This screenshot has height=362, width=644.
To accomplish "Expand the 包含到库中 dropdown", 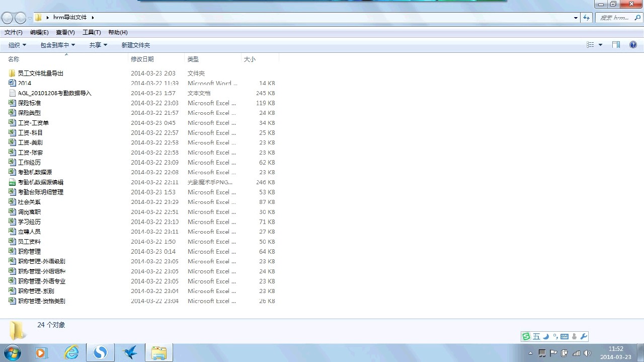I will point(57,45).
